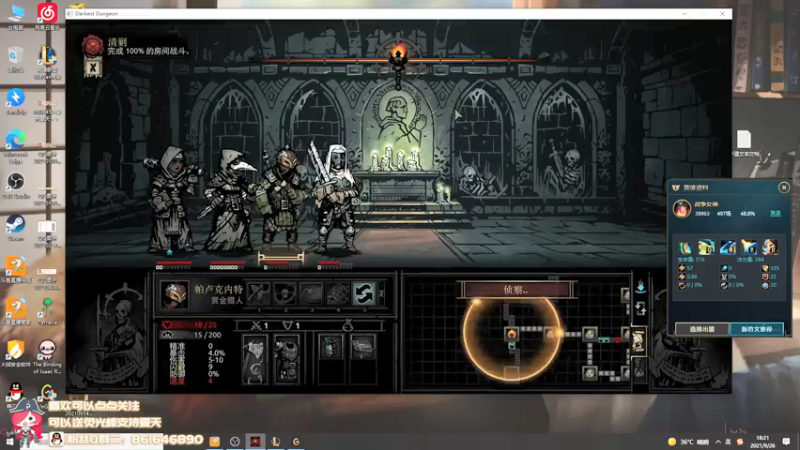Open the Recycle Bin desktop icon
800x450 pixels.
tap(16, 59)
